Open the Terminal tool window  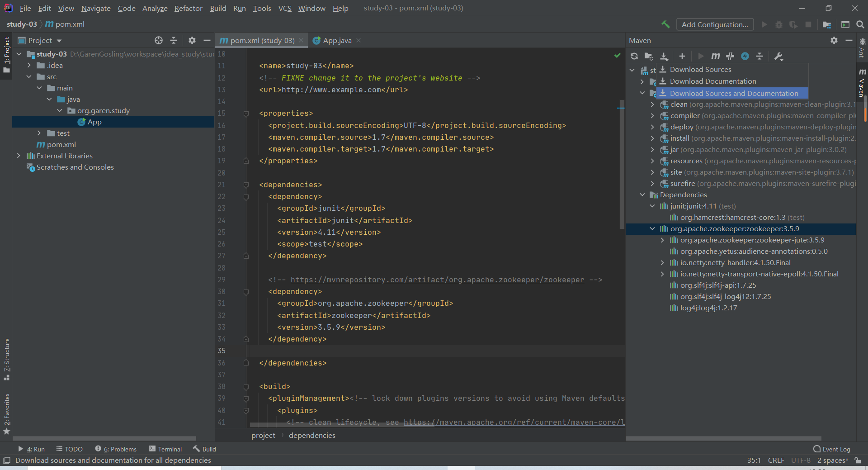click(165, 449)
